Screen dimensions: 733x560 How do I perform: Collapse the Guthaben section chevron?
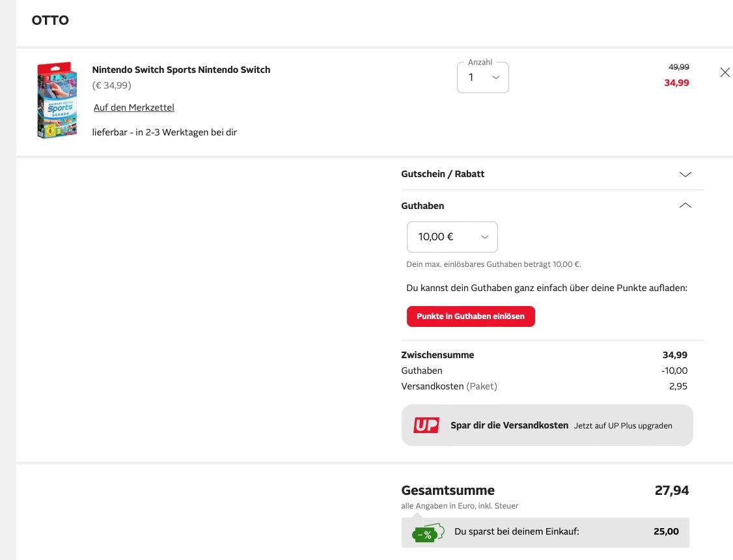pyautogui.click(x=685, y=206)
